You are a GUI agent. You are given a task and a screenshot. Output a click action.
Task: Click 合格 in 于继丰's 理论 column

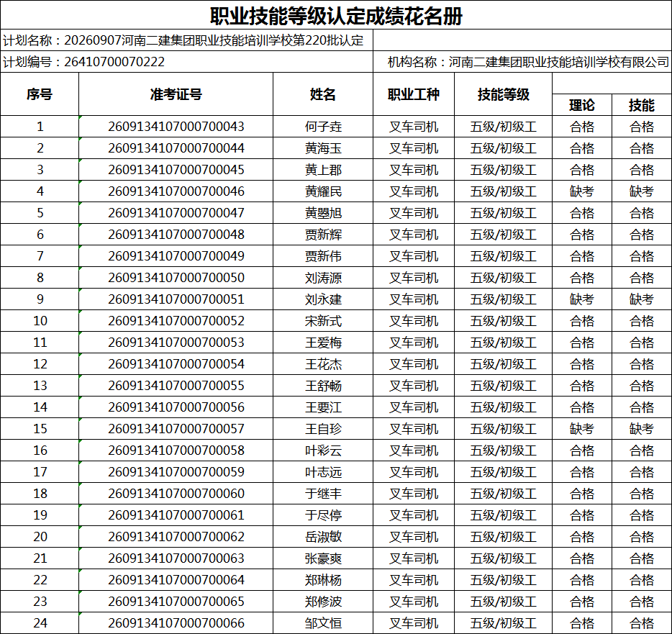click(582, 494)
